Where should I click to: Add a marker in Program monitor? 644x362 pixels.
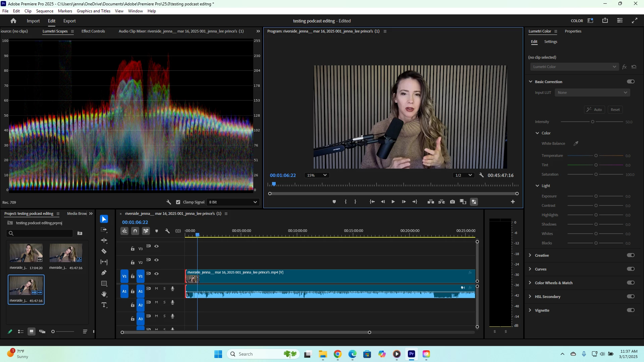pos(334,202)
